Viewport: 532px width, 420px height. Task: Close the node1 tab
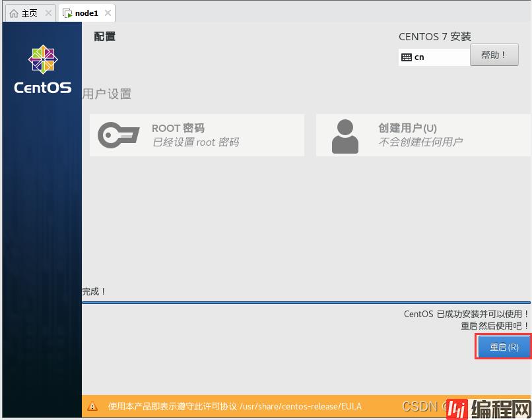[x=108, y=13]
